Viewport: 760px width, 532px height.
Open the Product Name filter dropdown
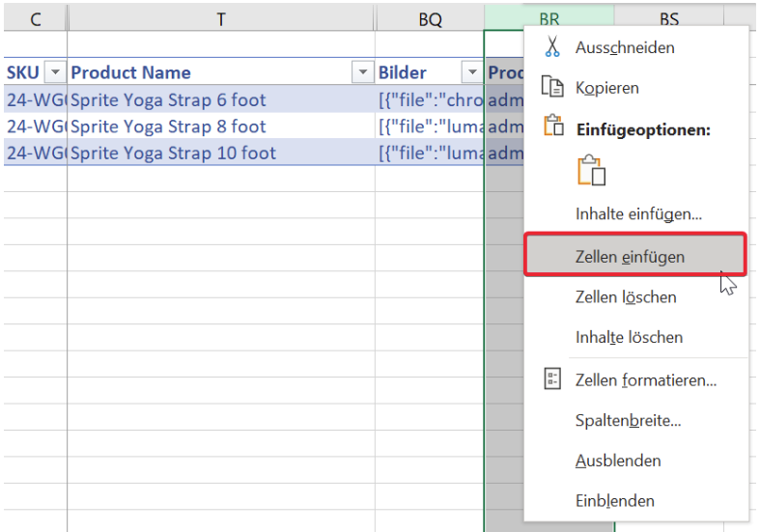pos(362,72)
